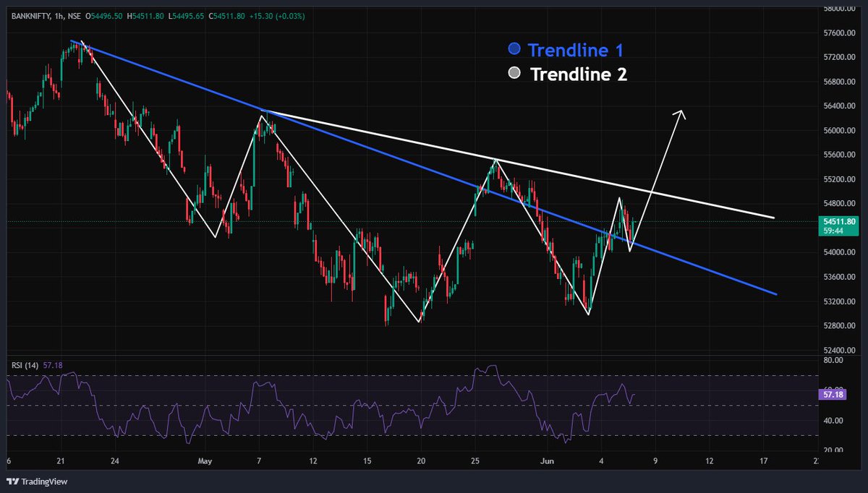
Task: Click the purple 57.18 value beside RSI (14)
Action: point(54,366)
